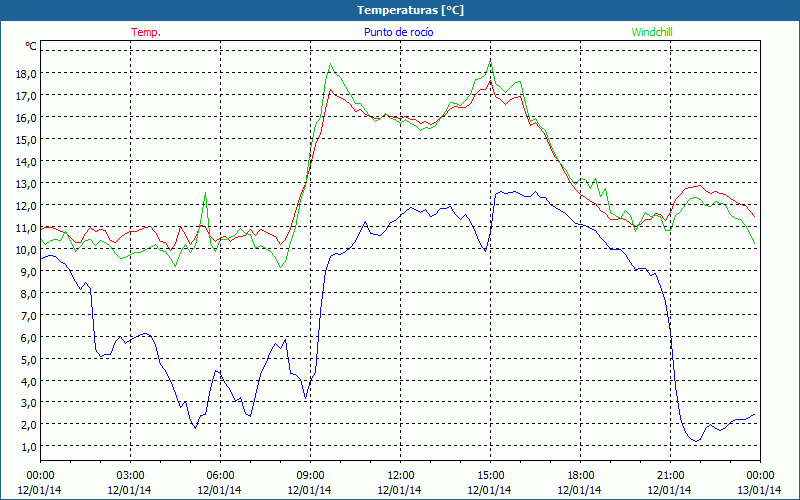Viewport: 800px width, 500px height.
Task: Click the 2,0 y-axis value
Action: click(x=29, y=425)
